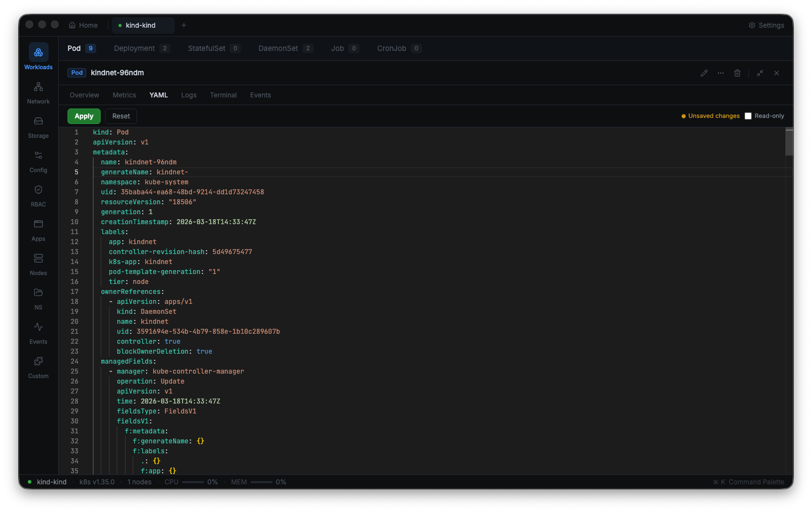The height and width of the screenshot is (512, 812).
Task: Delete the pod with the trash icon
Action: tap(737, 73)
